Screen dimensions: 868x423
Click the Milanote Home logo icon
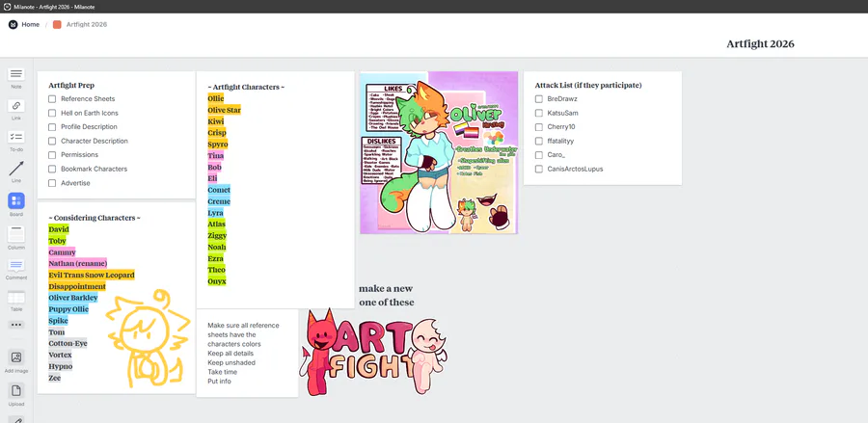pos(13,24)
